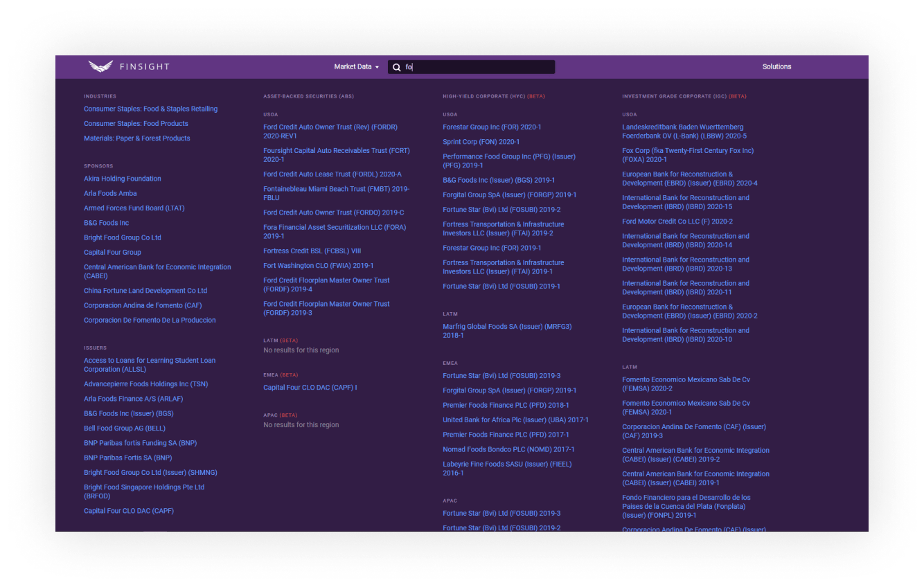The width and height of the screenshot is (924, 587).
Task: Select Fox Corp (FOXA) 2020-1
Action: 688,155
